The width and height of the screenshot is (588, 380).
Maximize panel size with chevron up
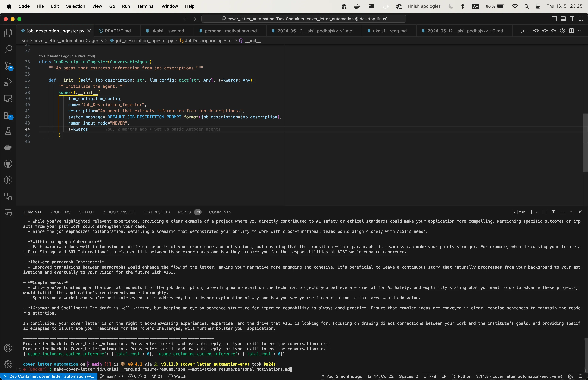(571, 212)
